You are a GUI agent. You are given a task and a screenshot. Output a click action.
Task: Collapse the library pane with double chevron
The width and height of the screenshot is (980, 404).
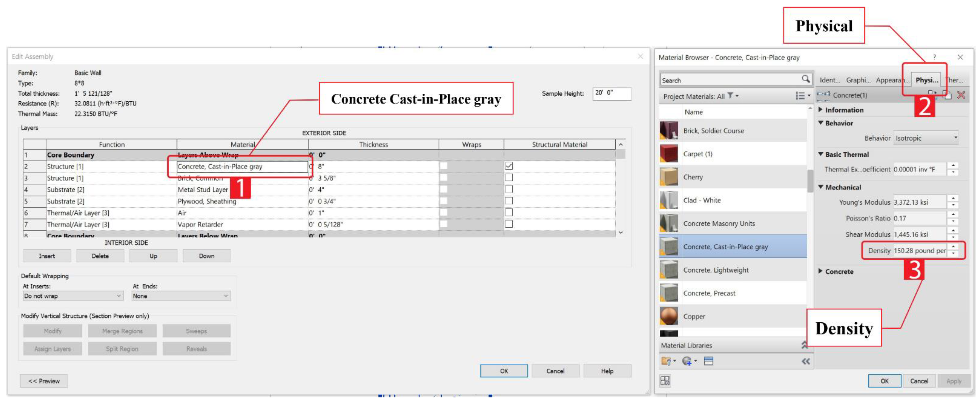tap(806, 361)
